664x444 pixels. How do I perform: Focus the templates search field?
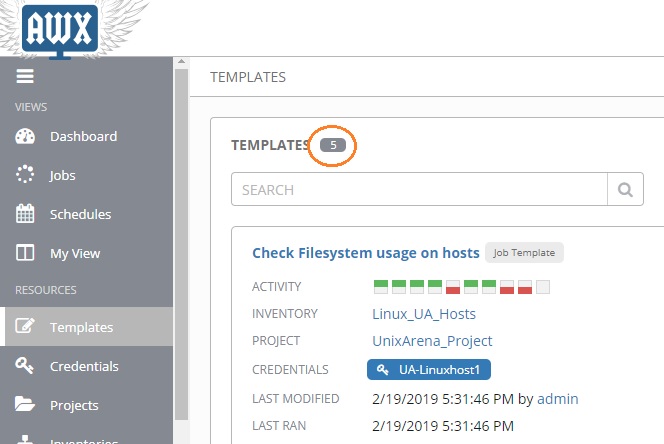click(x=420, y=189)
